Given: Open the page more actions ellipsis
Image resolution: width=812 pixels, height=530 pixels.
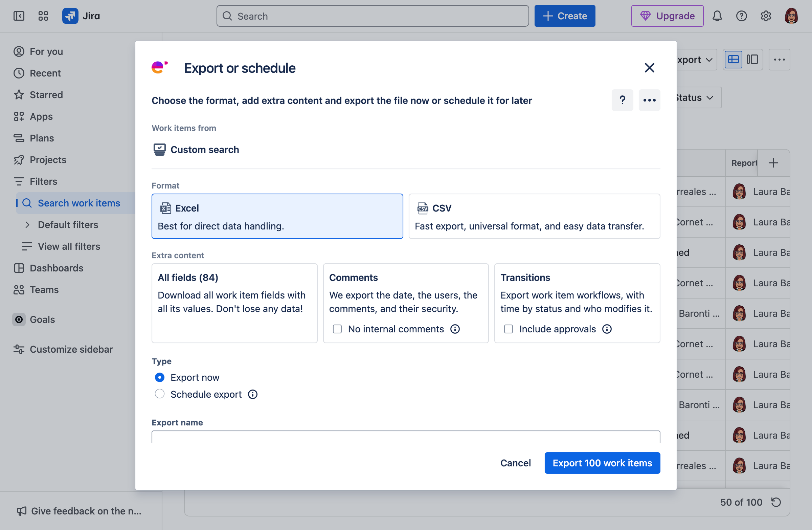Looking at the screenshot, I should [779, 60].
